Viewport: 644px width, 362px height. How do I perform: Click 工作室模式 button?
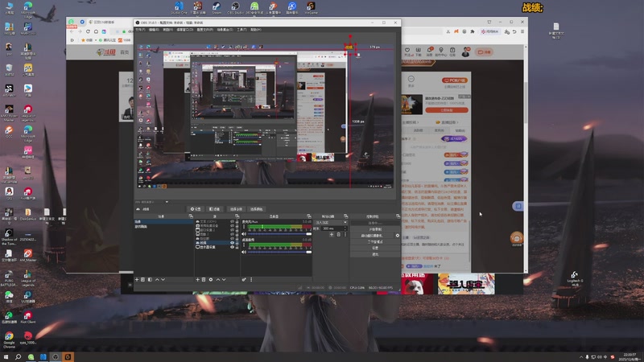click(375, 242)
